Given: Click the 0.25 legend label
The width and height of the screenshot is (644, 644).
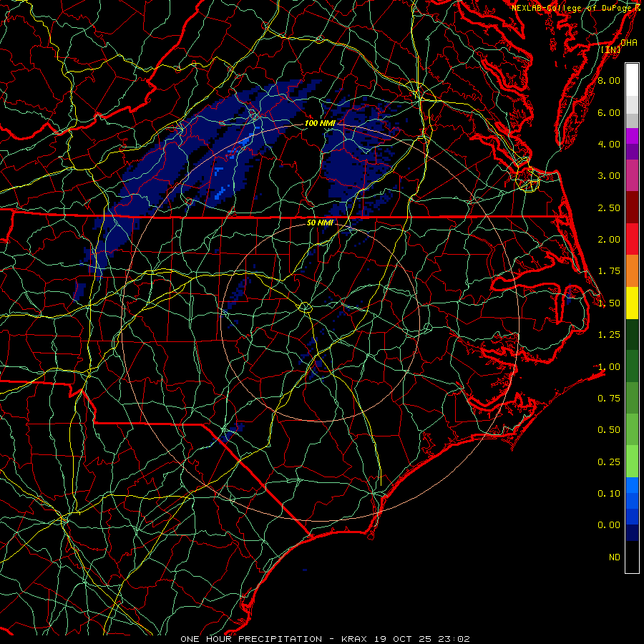Looking at the screenshot, I should (609, 462).
